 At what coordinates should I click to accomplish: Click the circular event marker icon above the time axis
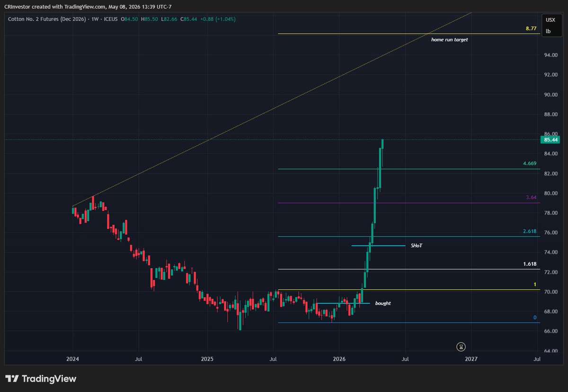pos(462,347)
